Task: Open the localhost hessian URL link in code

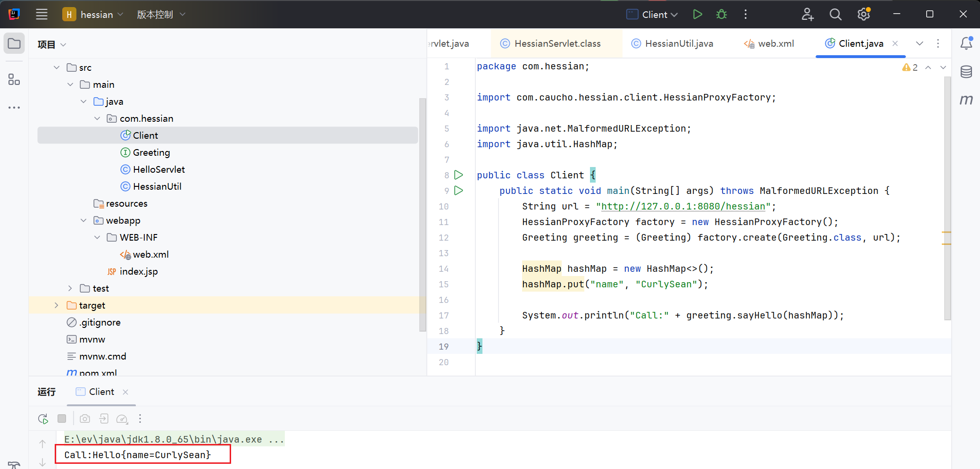Action: (x=683, y=206)
